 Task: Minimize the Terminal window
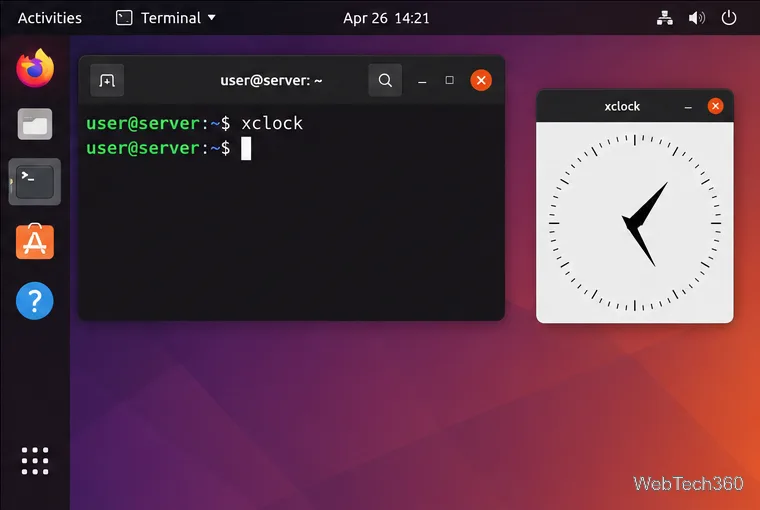point(422,81)
